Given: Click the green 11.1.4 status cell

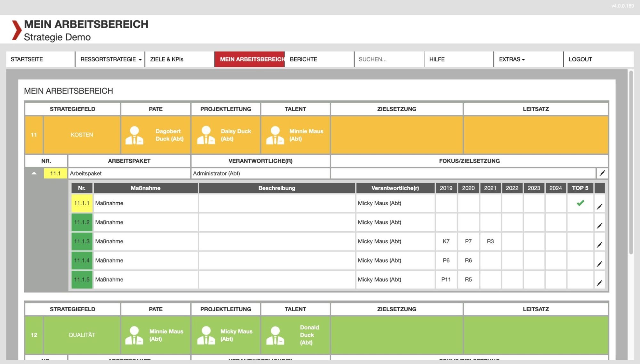Looking at the screenshot, I should (82, 260).
